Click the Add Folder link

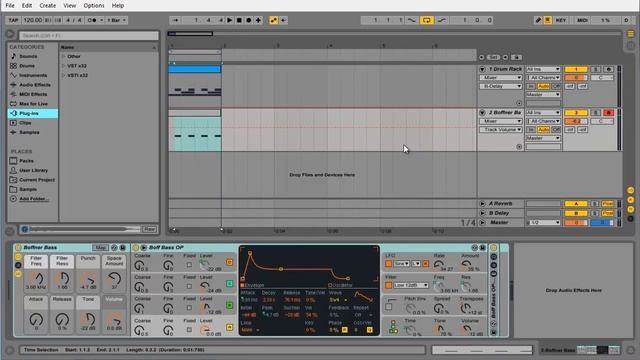click(x=34, y=199)
